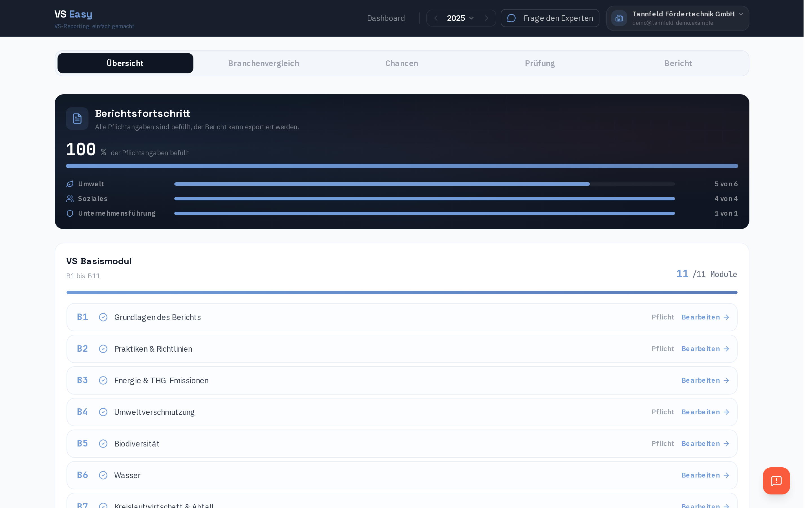Viewport: 812px width, 508px height.
Task: Click the company building icon
Action: tap(619, 18)
